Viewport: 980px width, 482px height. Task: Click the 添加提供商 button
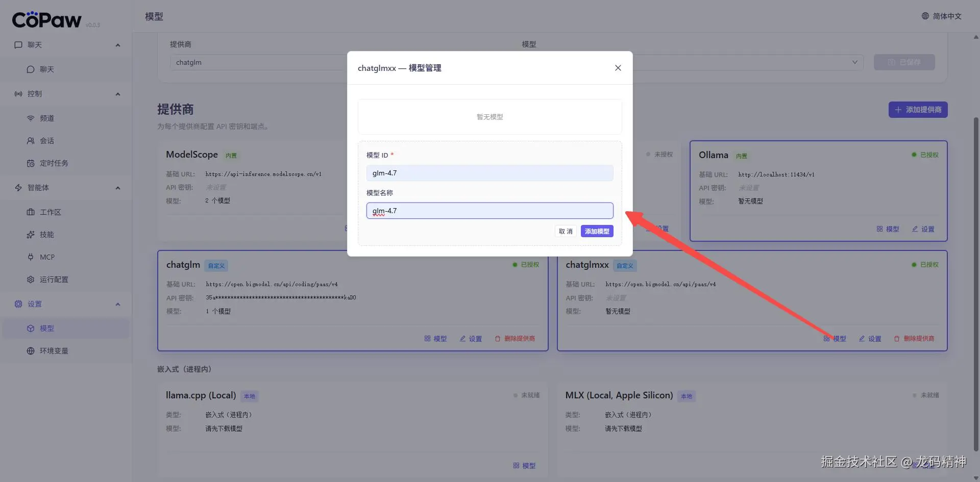click(x=918, y=110)
